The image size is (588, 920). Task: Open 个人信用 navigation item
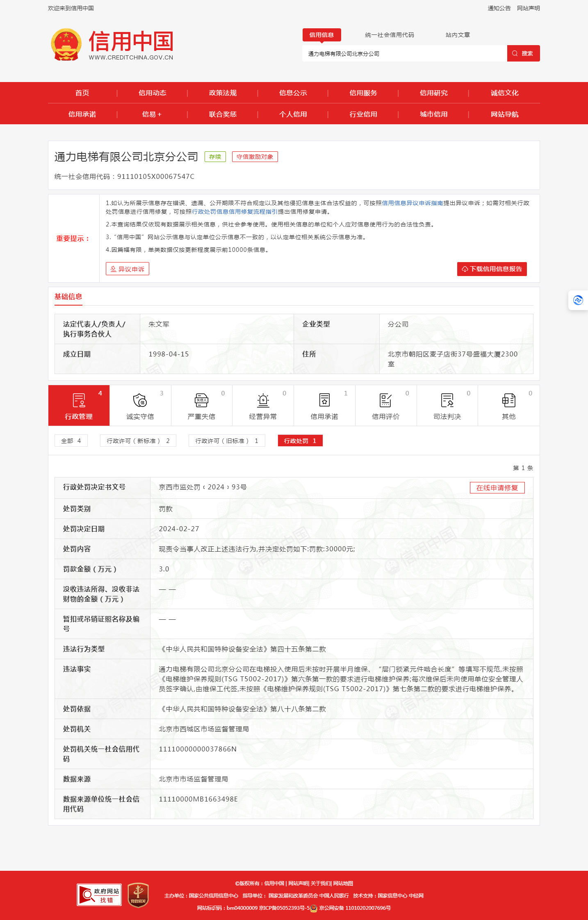293,114
